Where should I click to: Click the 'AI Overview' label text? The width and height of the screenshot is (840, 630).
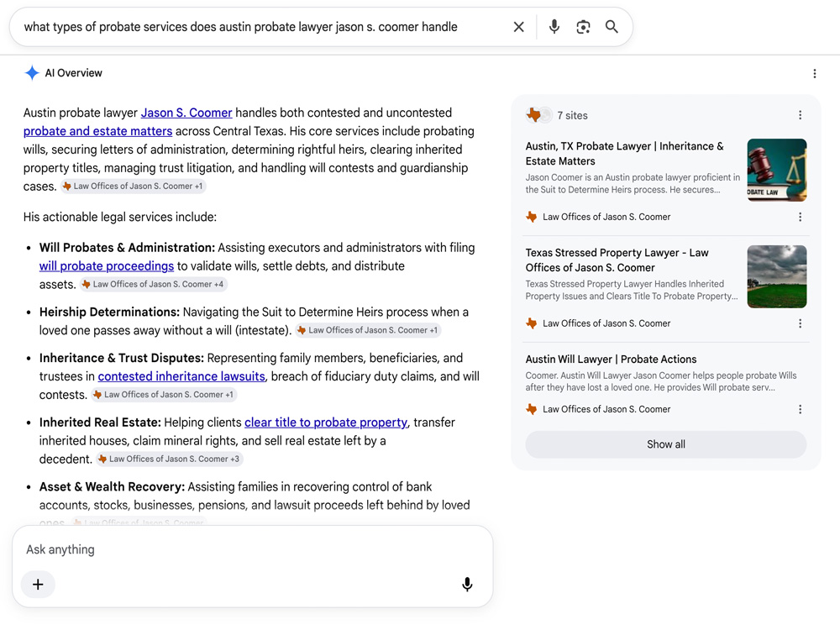tap(73, 73)
